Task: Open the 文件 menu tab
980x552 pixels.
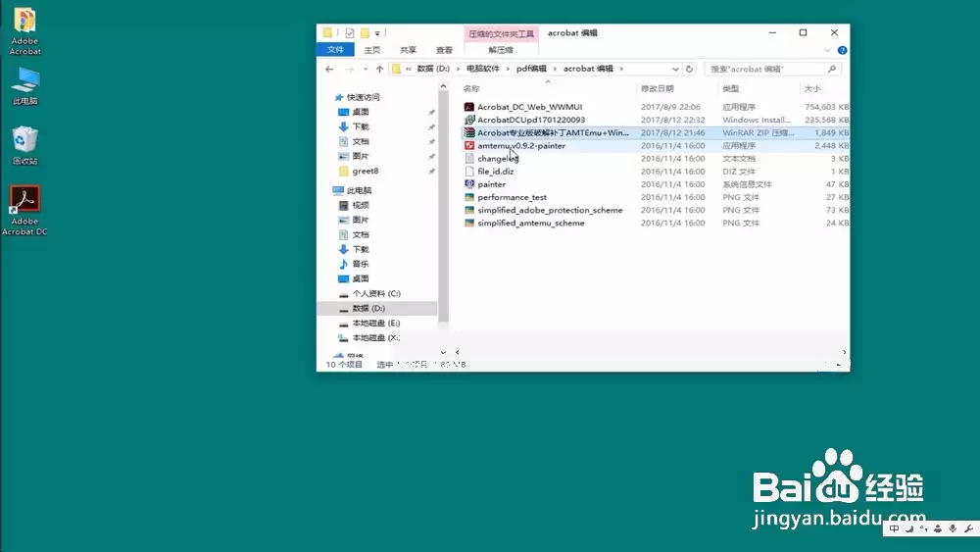Action: [x=335, y=50]
